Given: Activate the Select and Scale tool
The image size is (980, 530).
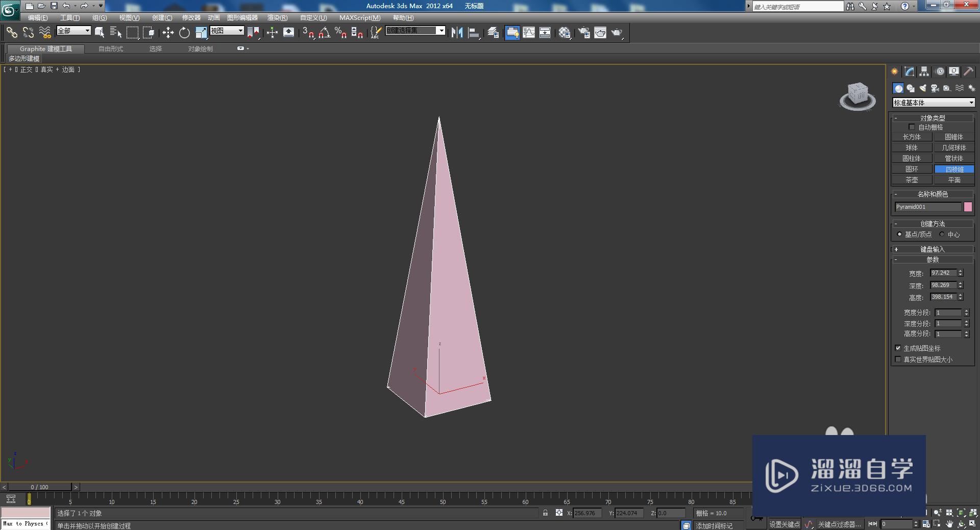Looking at the screenshot, I should [x=201, y=33].
